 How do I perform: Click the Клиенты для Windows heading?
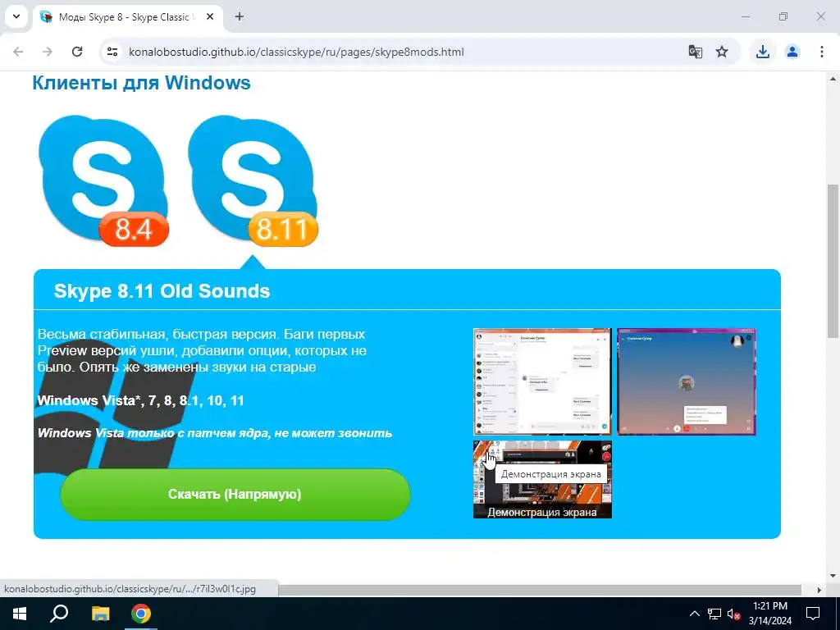tap(141, 83)
